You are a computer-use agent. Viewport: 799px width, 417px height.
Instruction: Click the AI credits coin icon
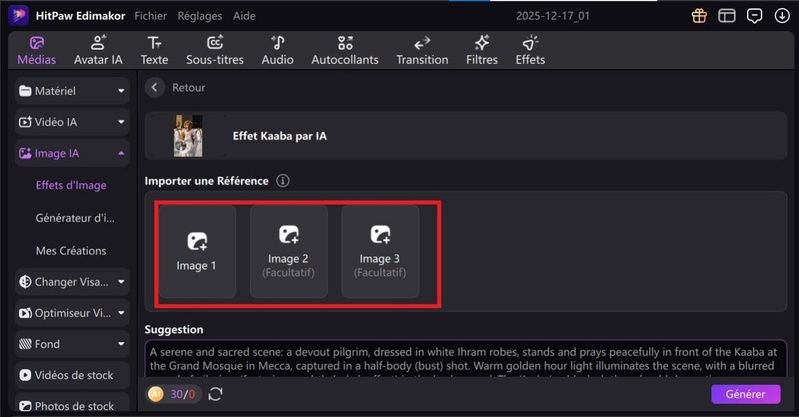[156, 394]
